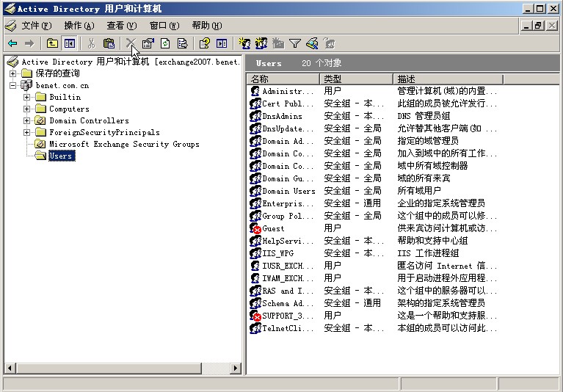Open the 操作(A) menu
Image resolution: width=563 pixels, height=392 pixels.
coord(79,26)
